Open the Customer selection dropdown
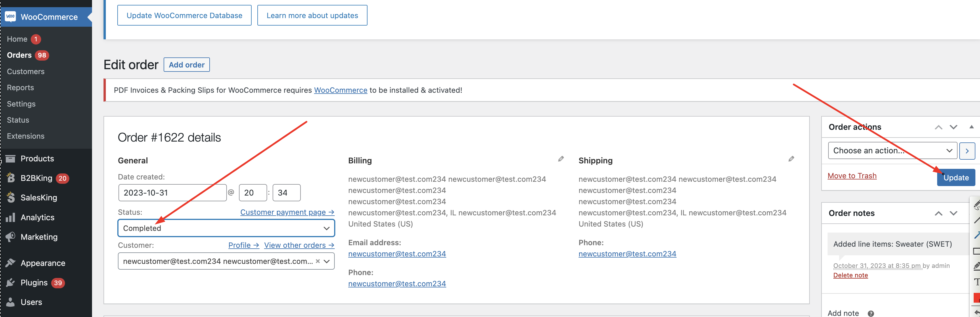This screenshot has width=980, height=317. tap(226, 261)
